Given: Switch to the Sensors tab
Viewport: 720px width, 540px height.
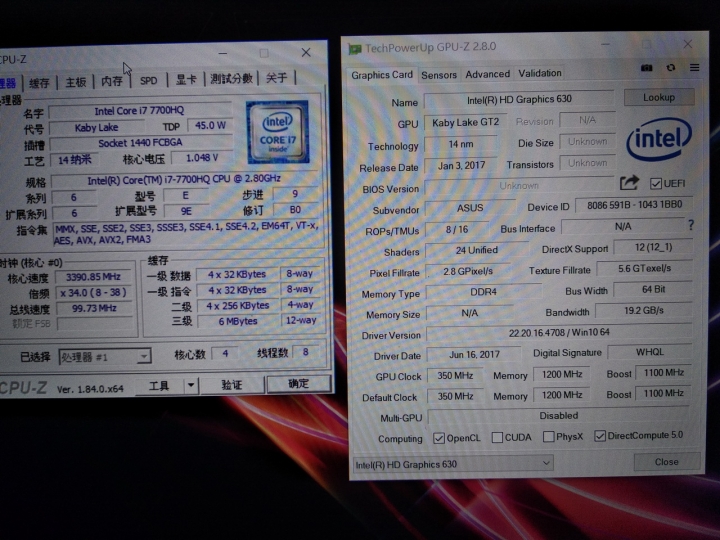Looking at the screenshot, I should tap(439, 75).
